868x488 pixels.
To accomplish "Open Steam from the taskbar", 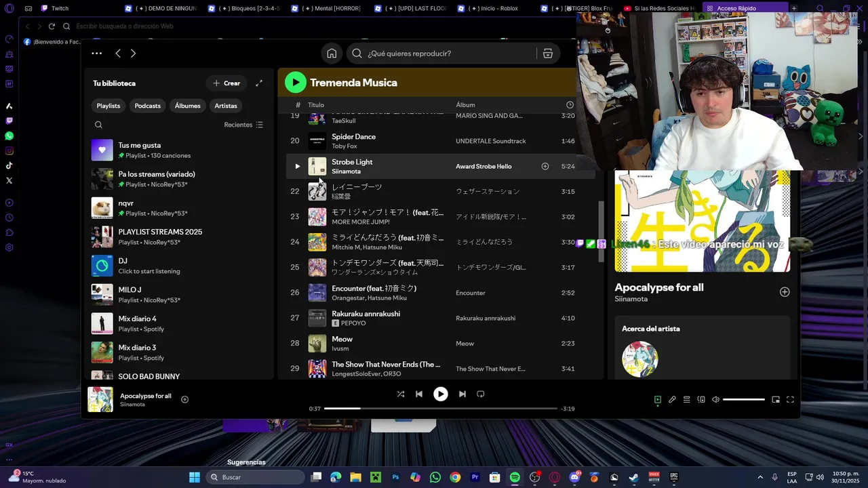I will (633, 477).
